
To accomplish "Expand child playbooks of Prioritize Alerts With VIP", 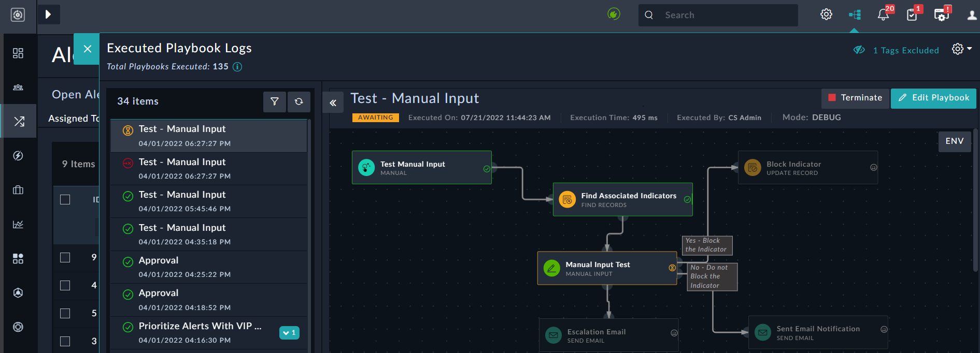I will tap(289, 333).
